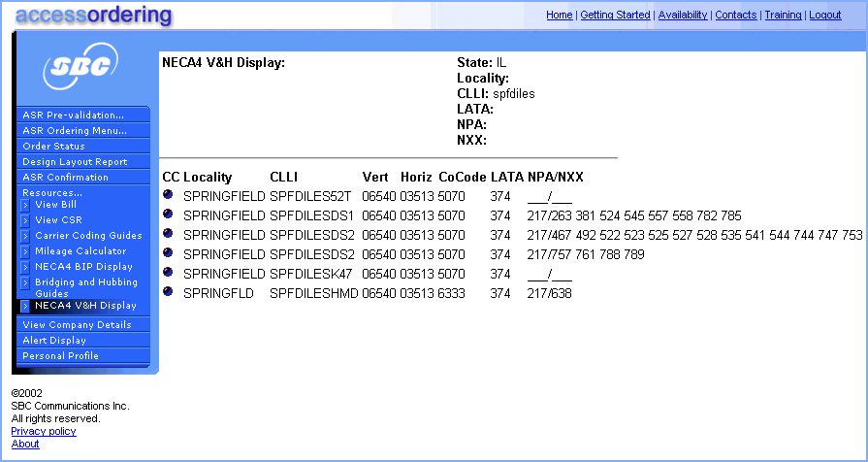Click the Home link in top navigation
868x462 pixels.
coord(559,16)
